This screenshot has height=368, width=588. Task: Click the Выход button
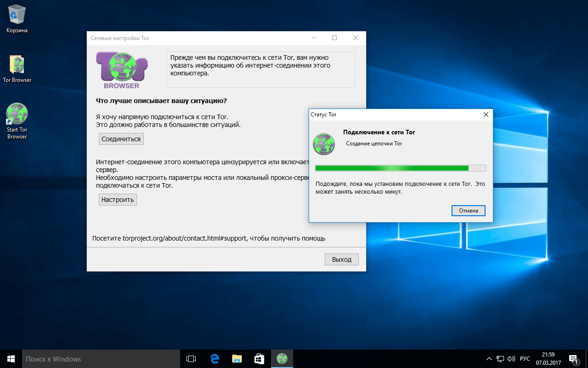342,259
